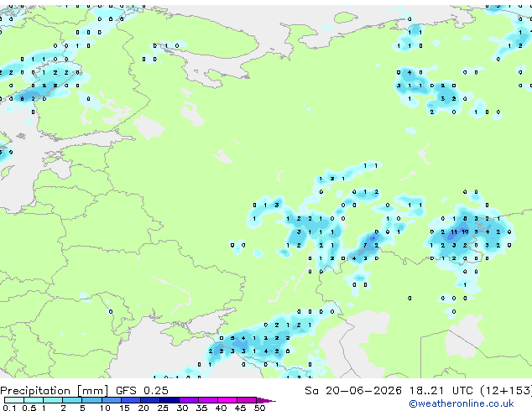Click the legend label '0.5'
The height and width of the screenshot is (411, 532).
coord(29,408)
